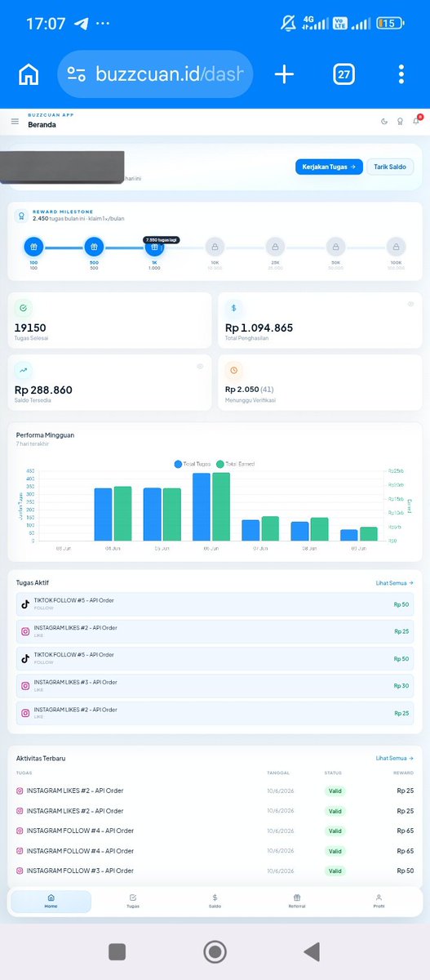Select the 1K milestone gift icon
The height and width of the screenshot is (980, 430).
click(154, 247)
